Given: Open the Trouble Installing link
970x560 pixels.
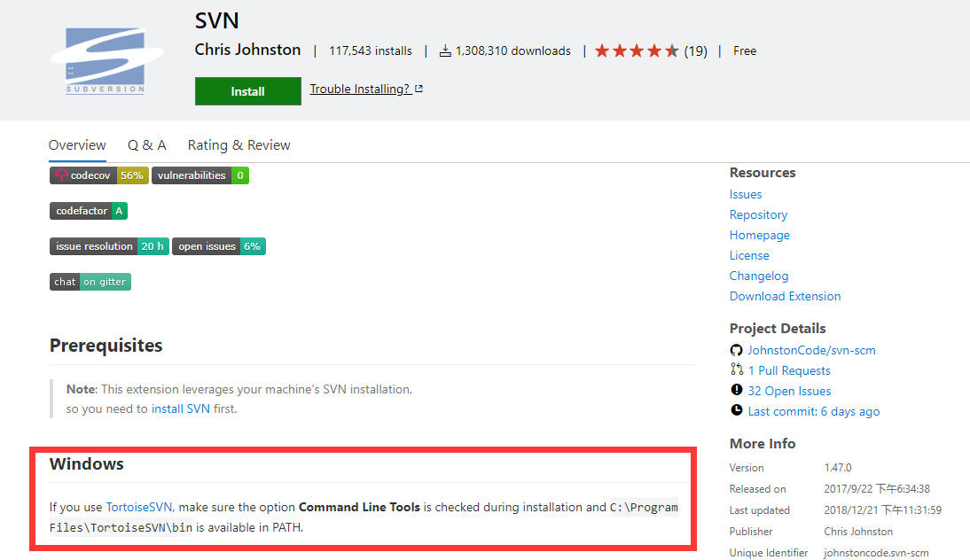Looking at the screenshot, I should (x=360, y=89).
